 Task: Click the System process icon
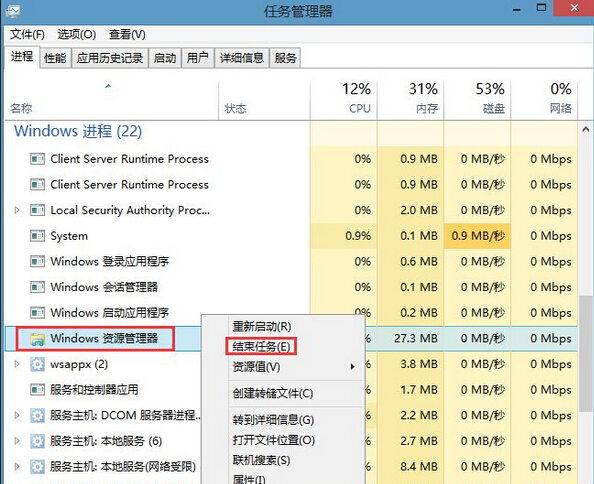[x=38, y=236]
